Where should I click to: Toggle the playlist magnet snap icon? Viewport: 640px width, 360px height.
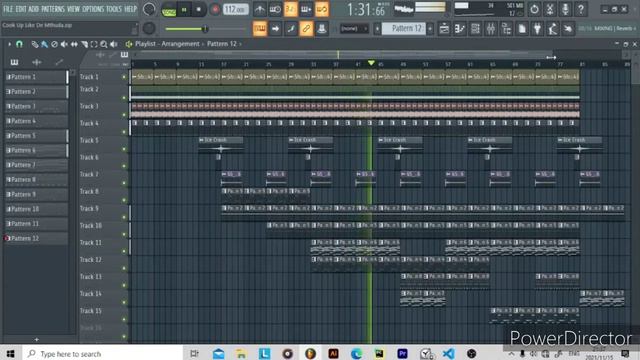19,44
